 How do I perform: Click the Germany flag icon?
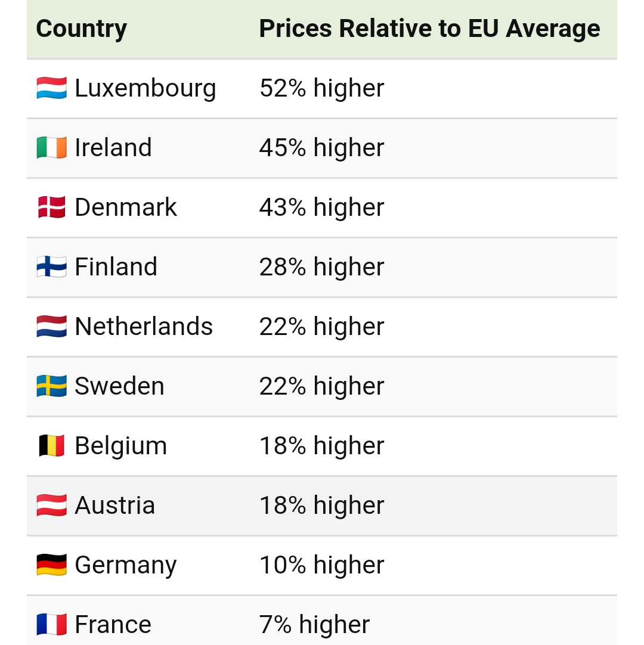[51, 565]
